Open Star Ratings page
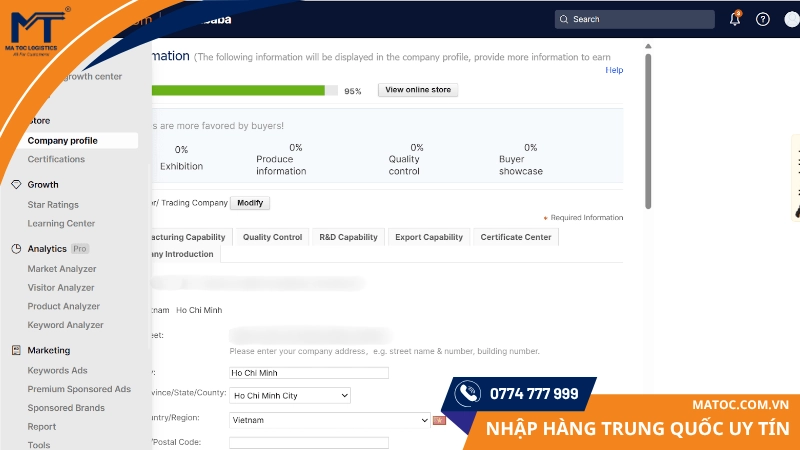This screenshot has height=450, width=800. coord(53,205)
